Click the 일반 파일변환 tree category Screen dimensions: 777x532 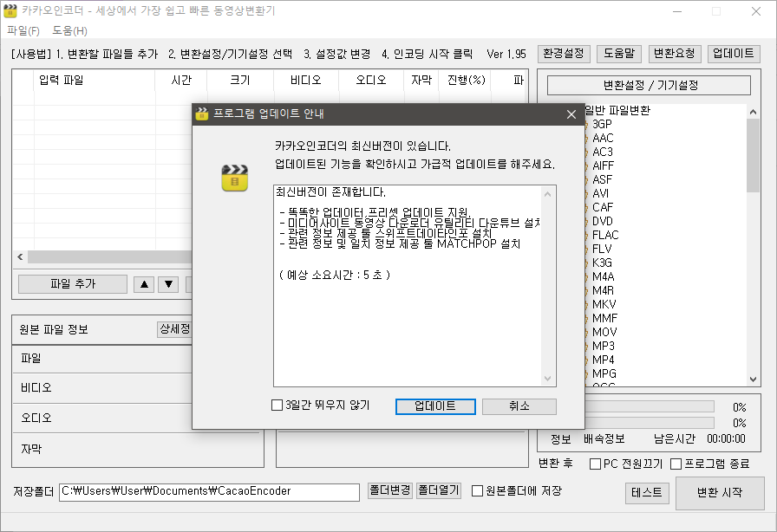tap(617, 110)
